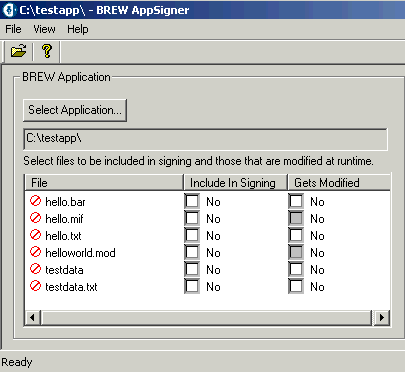The width and height of the screenshot is (405, 372).
Task: Open the Help menu
Action: point(78,29)
